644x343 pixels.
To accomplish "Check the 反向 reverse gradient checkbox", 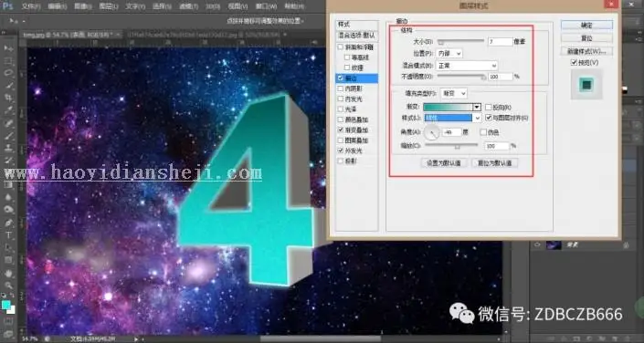I will tap(489, 107).
